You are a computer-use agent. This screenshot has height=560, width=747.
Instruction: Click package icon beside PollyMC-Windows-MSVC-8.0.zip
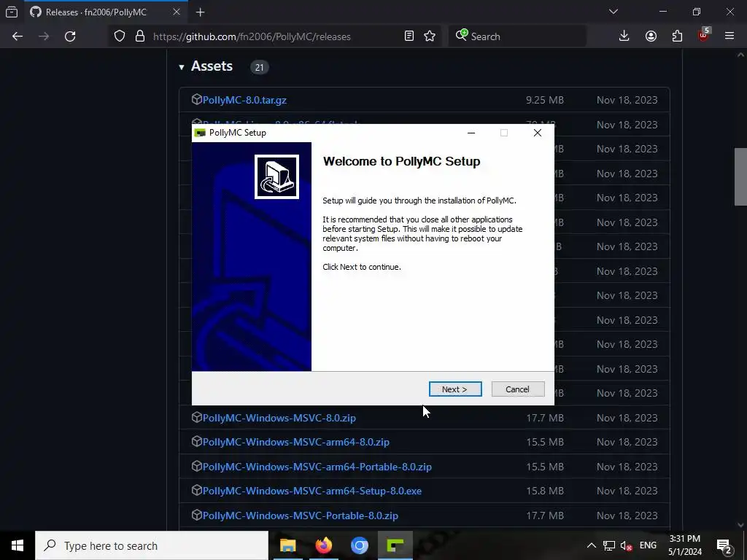197,417
